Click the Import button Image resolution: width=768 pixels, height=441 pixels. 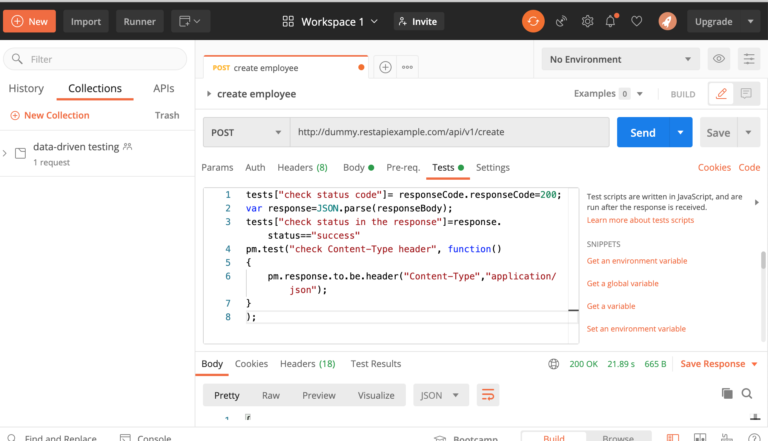tap(86, 22)
